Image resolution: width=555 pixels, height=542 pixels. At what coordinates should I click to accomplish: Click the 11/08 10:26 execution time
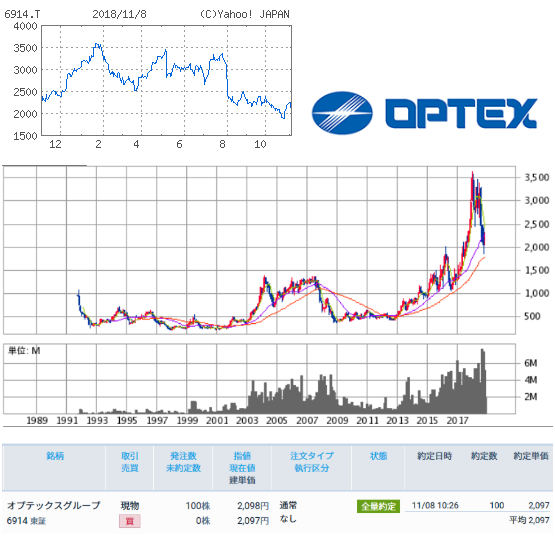click(435, 506)
